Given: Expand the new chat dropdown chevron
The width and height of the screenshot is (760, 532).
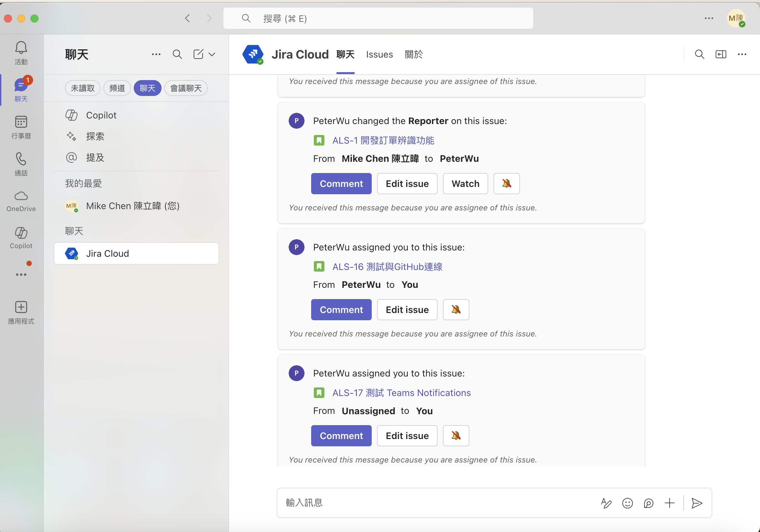Looking at the screenshot, I should point(212,55).
